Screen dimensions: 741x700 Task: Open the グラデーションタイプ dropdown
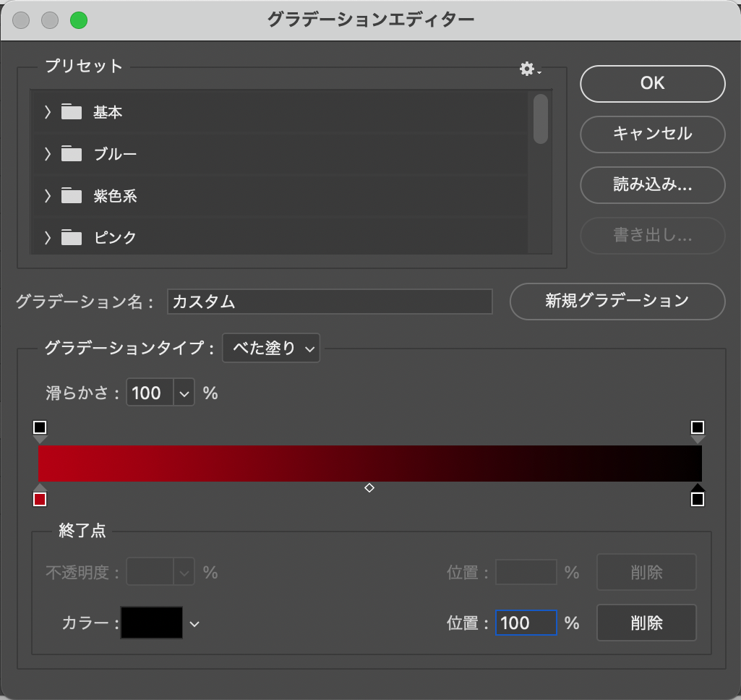point(271,349)
